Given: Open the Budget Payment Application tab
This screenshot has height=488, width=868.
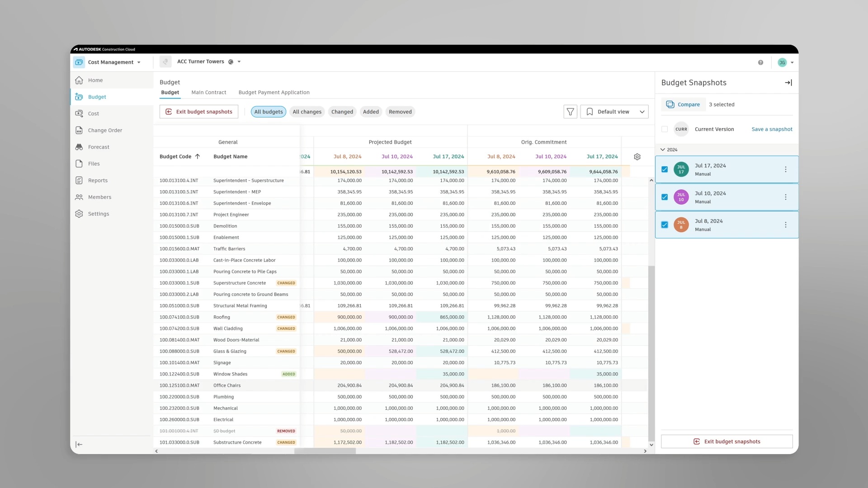Looking at the screenshot, I should coord(274,92).
